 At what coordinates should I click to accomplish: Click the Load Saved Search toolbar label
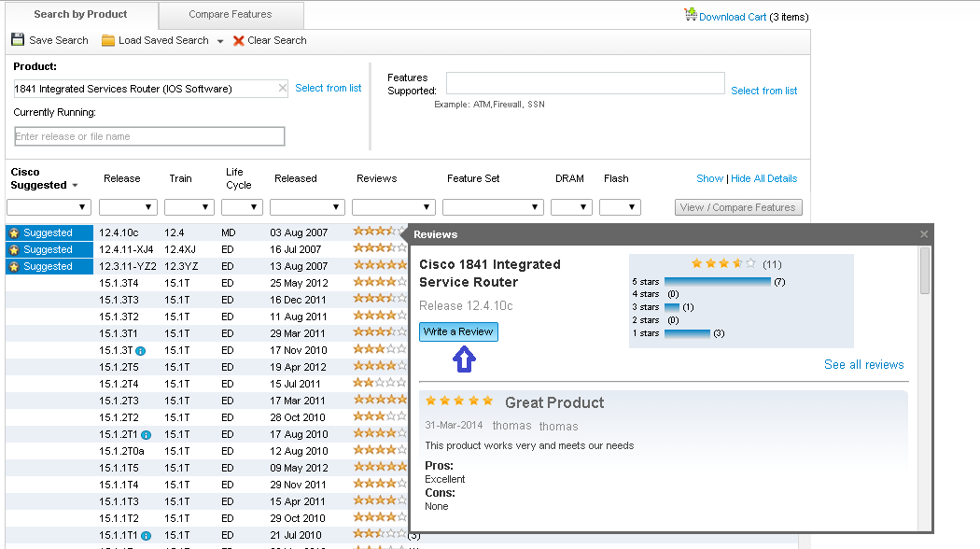point(163,41)
